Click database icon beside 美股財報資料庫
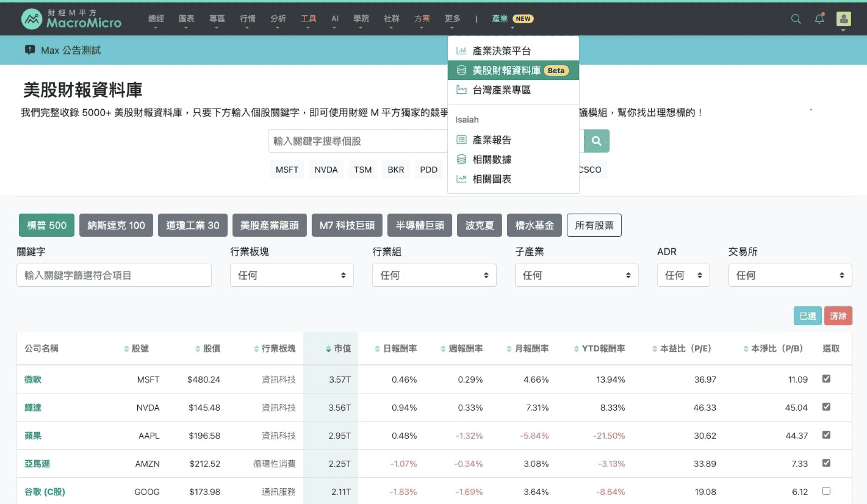The image size is (867, 504). (461, 70)
